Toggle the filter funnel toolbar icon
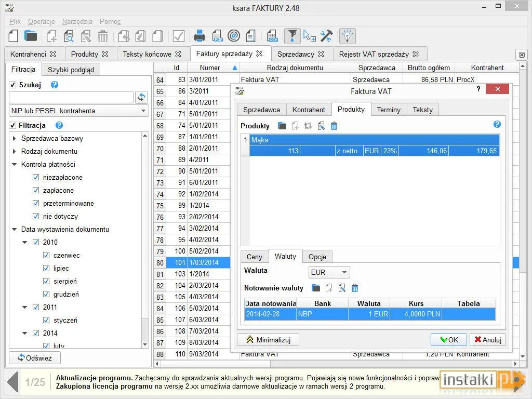 tap(292, 36)
